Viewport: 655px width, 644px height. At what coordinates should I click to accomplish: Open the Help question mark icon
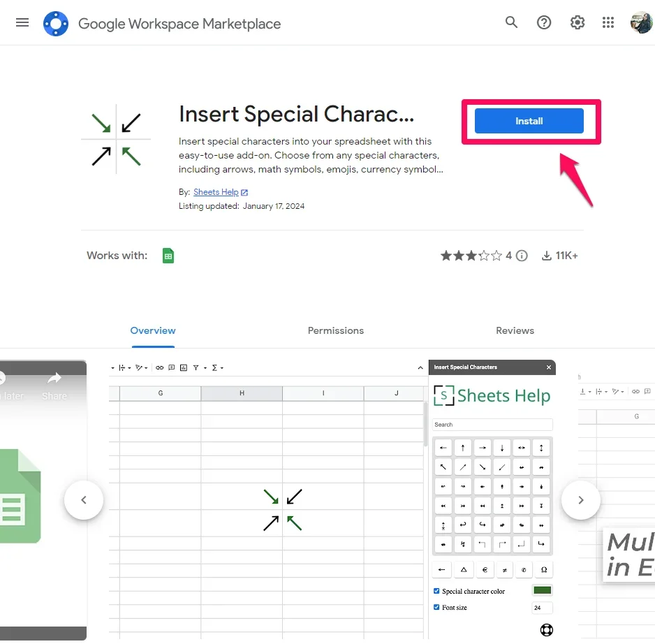[x=544, y=22]
